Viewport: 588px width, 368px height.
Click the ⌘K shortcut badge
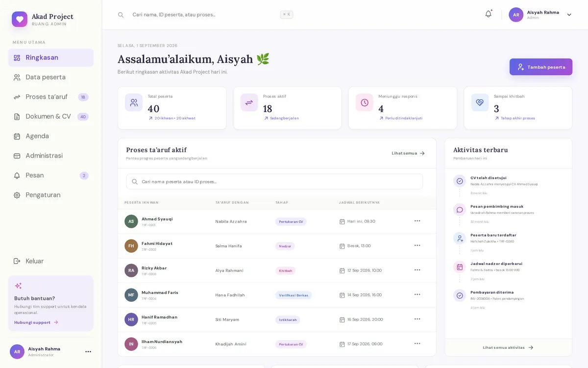pyautogui.click(x=287, y=15)
